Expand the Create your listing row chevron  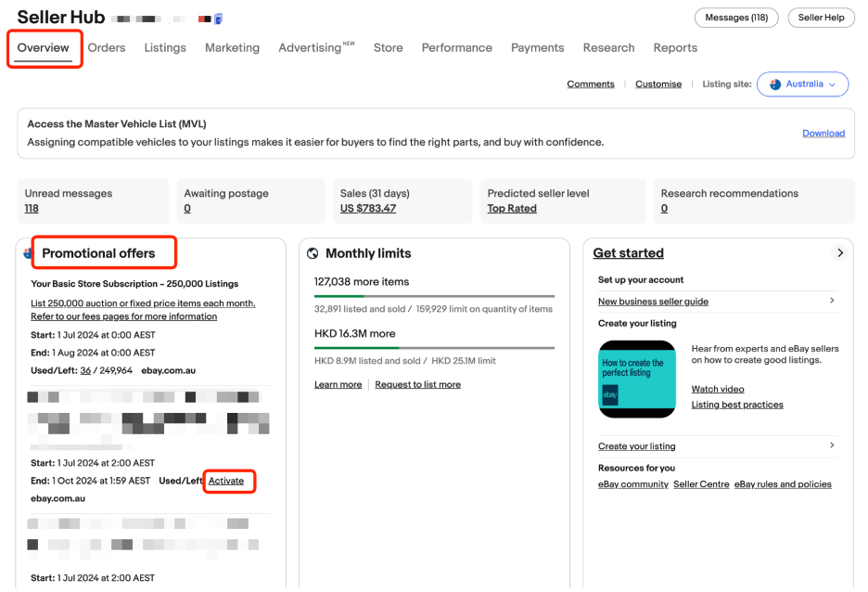click(832, 445)
